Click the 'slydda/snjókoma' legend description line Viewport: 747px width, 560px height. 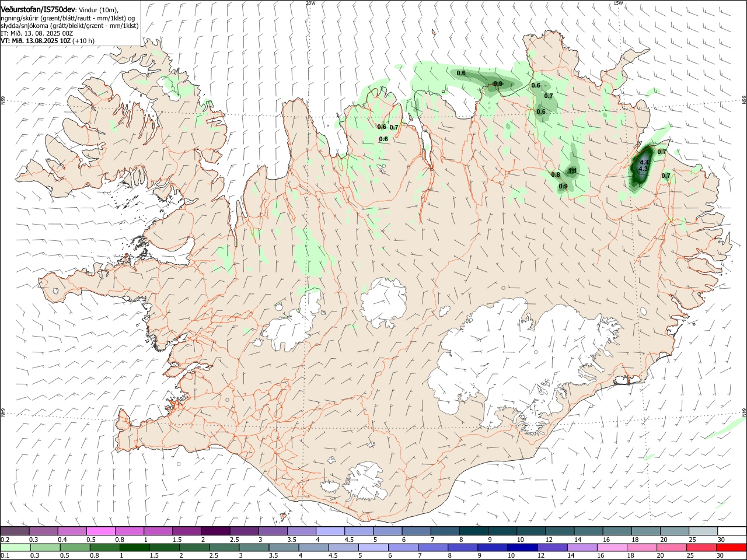click(x=69, y=26)
